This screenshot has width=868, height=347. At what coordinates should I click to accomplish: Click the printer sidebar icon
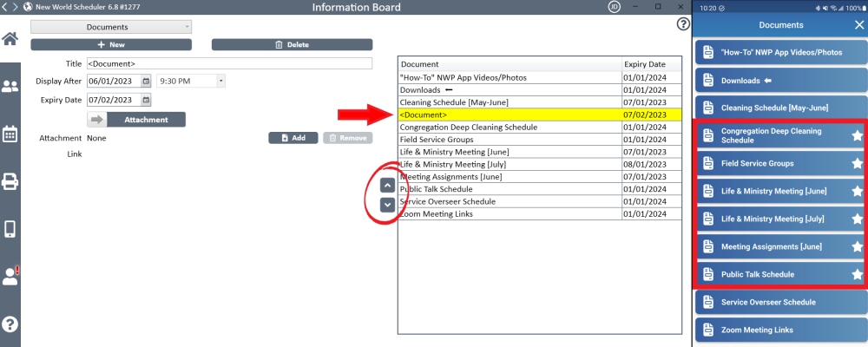[x=10, y=181]
